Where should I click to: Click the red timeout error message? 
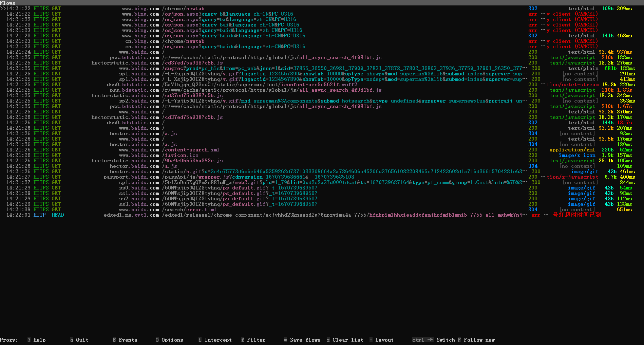pos(577,215)
